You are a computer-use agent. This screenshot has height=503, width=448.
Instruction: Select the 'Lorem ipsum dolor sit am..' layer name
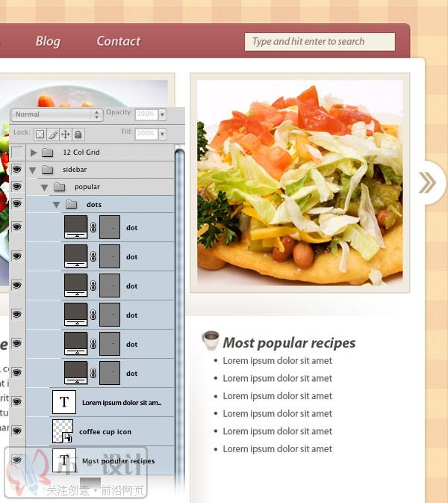(122, 403)
